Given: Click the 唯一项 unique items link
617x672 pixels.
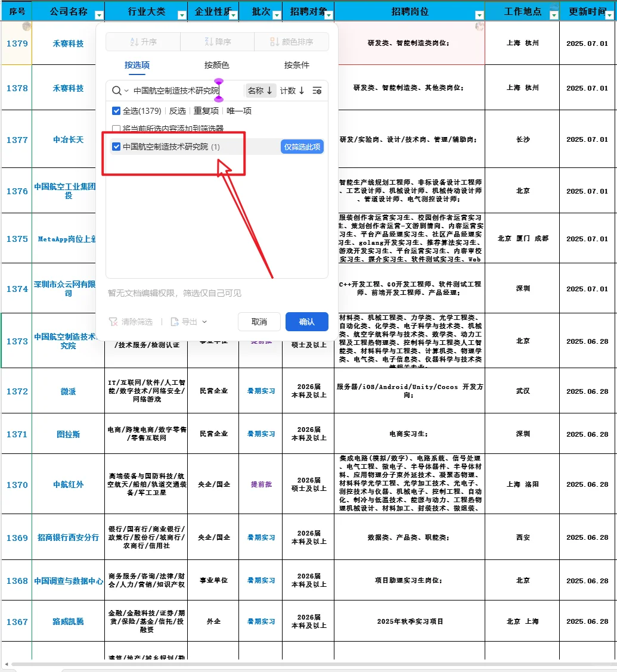Looking at the screenshot, I should tap(239, 111).
